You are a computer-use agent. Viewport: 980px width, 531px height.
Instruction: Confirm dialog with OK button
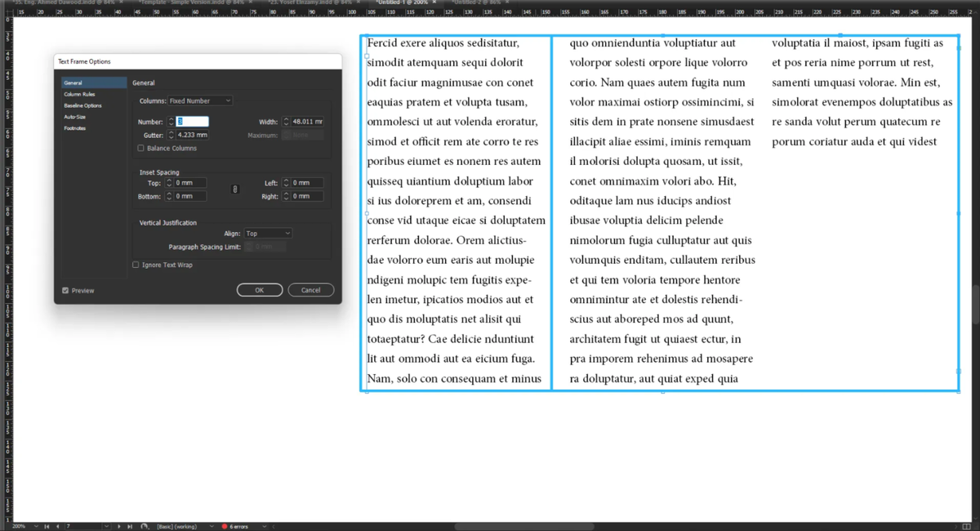click(x=260, y=290)
